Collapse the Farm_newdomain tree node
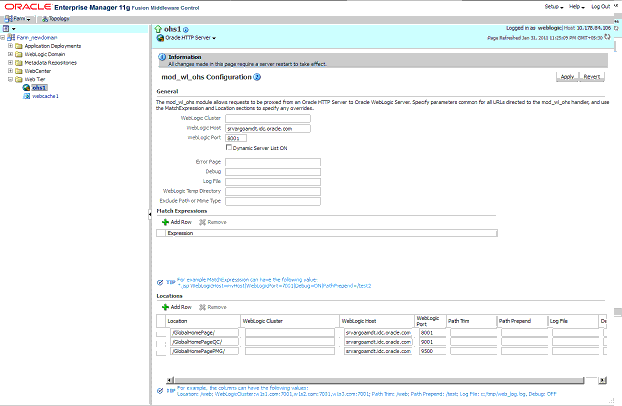The image size is (622, 406). tap(3, 38)
